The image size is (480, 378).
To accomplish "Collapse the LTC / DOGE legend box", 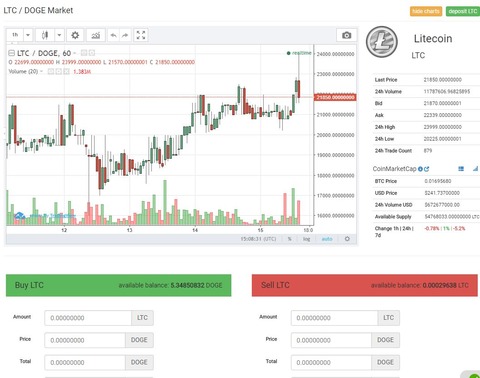I will pos(11,53).
